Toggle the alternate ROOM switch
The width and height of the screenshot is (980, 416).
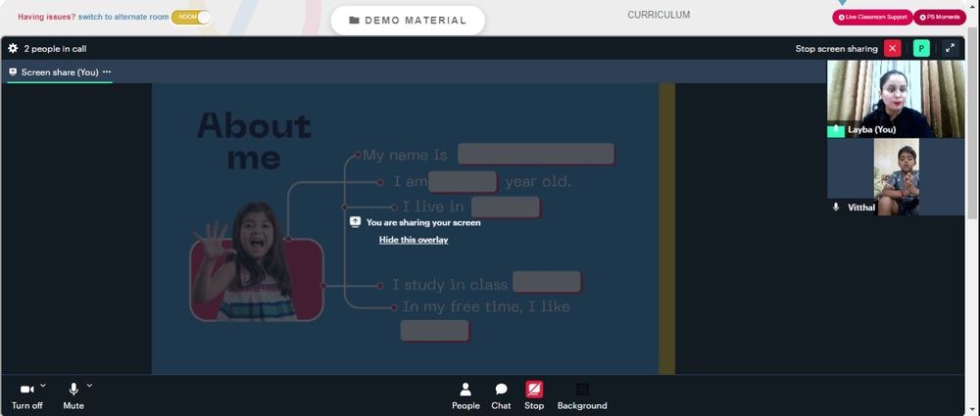tap(191, 18)
